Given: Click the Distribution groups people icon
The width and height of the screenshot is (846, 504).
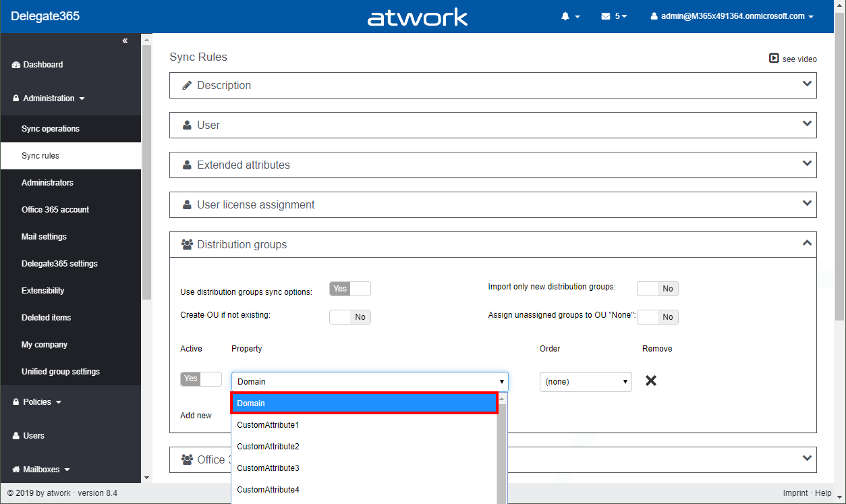Looking at the screenshot, I should [188, 245].
